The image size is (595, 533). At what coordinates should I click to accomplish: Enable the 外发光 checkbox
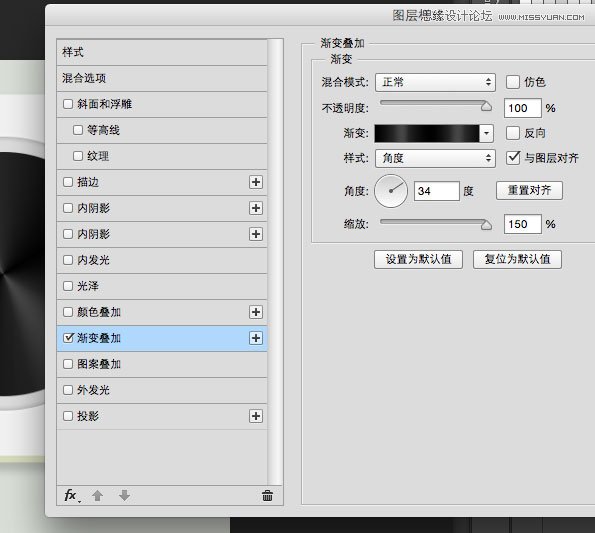(x=68, y=390)
